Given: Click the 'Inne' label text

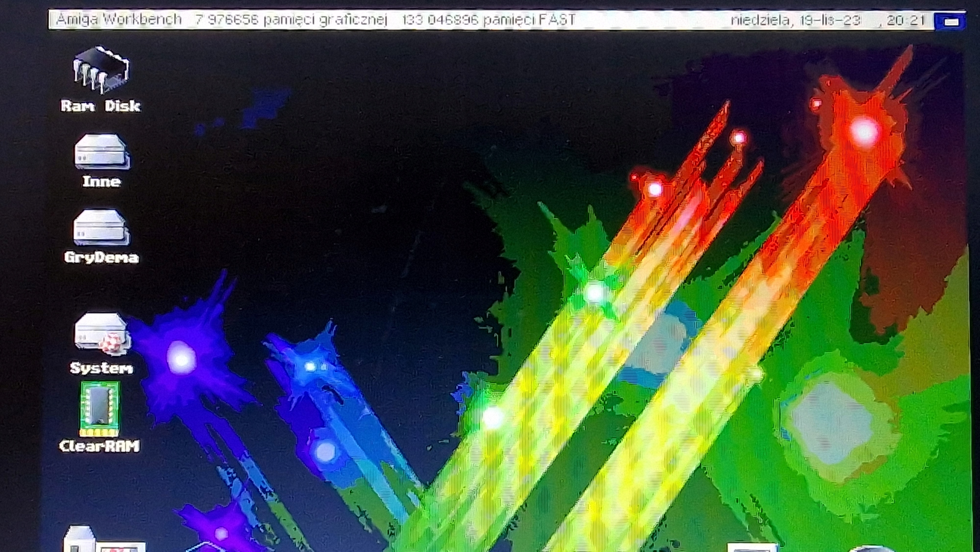Looking at the screenshot, I should click(x=102, y=182).
